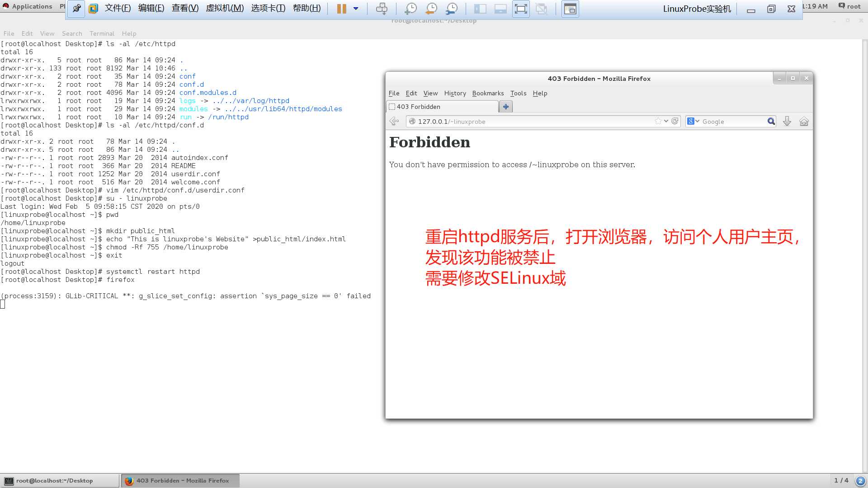Open the 文件(F) menu in Firefox
This screenshot has height=488, width=868.
394,92
